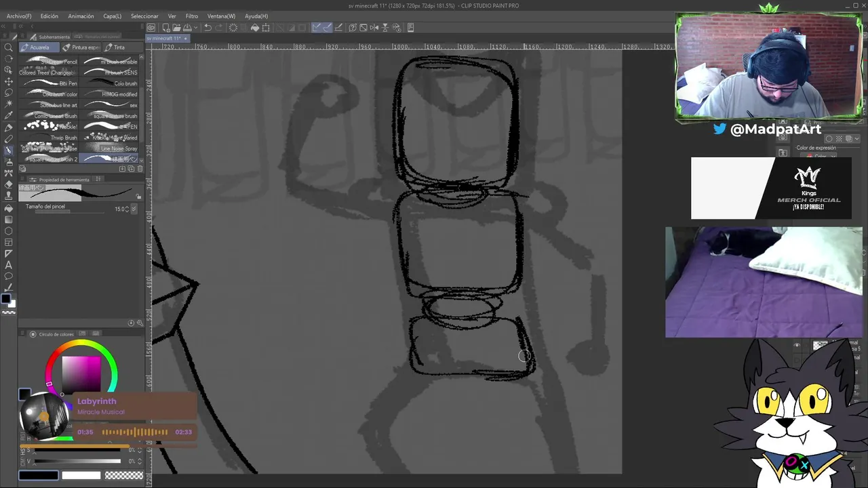Open the save options dropdown arrow

point(195,28)
